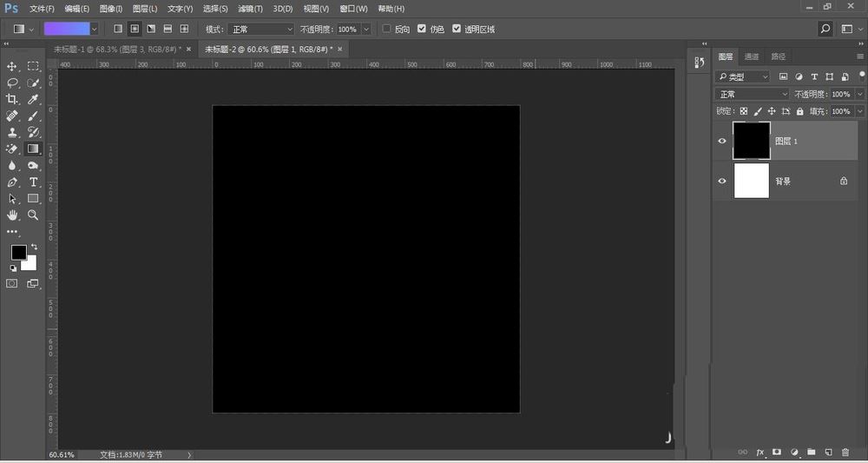Open the Edit Toolbar three-dots button
This screenshot has height=463, width=868.
coord(11,231)
